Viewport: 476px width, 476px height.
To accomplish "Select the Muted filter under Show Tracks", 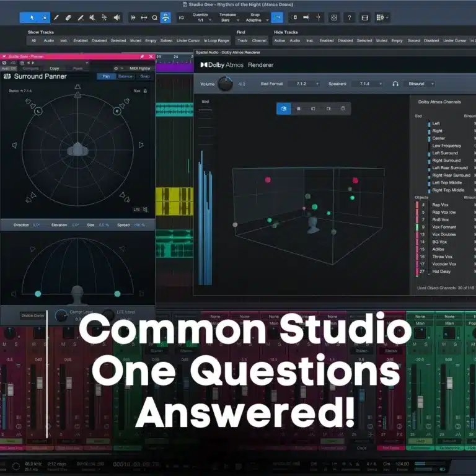I will [x=135, y=41].
